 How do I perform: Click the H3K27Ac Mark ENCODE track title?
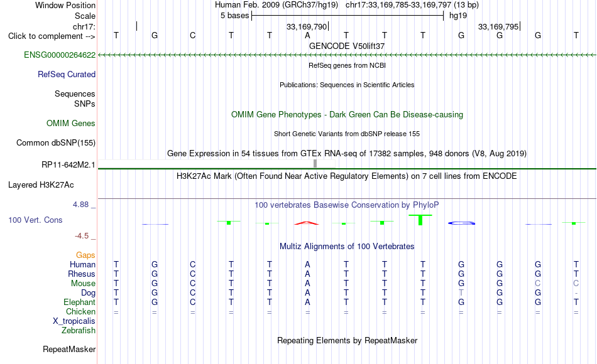[x=347, y=176]
